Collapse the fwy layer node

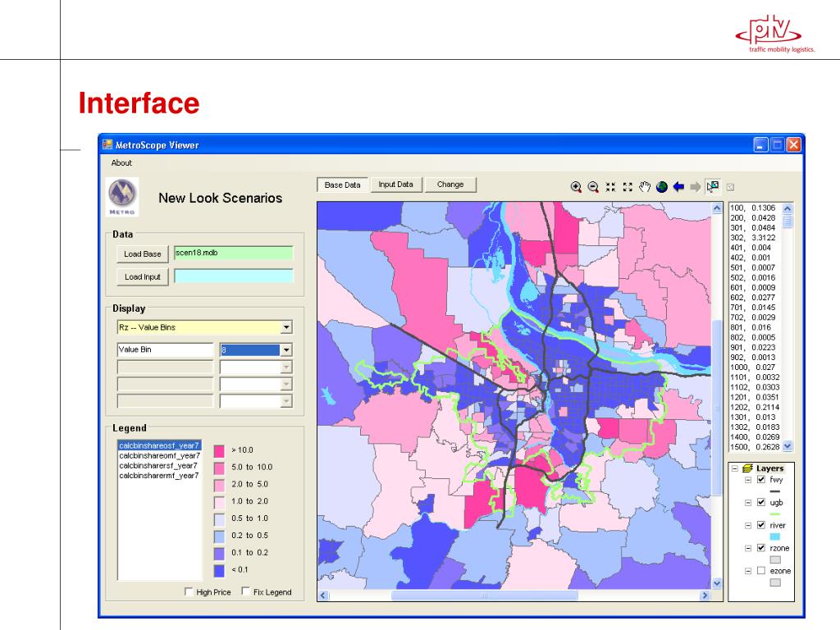pos(748,480)
